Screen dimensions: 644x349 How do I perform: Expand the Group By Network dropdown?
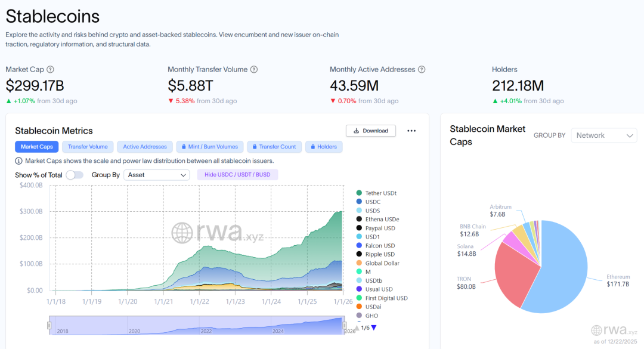(x=603, y=135)
